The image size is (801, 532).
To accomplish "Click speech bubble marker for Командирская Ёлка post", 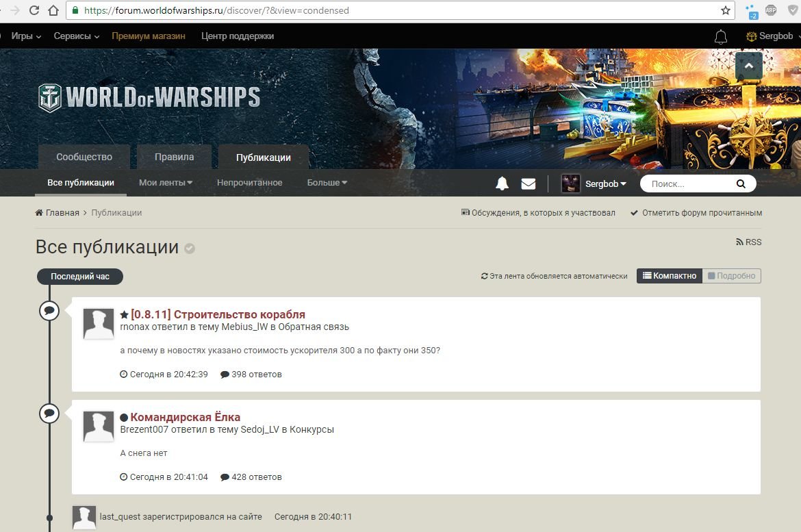I will tap(49, 414).
